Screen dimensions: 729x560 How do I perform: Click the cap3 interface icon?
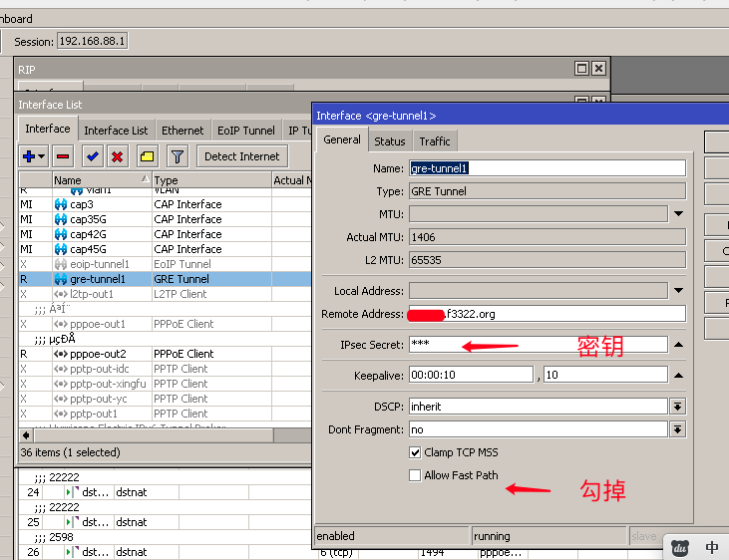pos(61,204)
